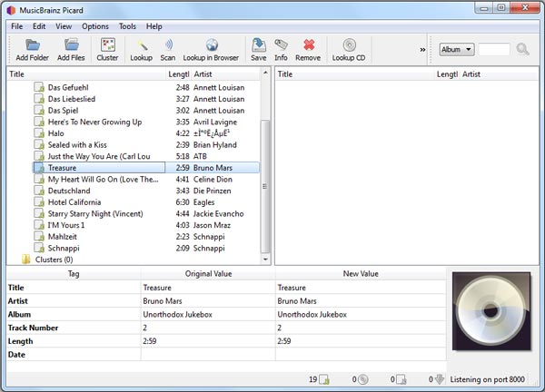The width and height of the screenshot is (545, 392).
Task: Open the Options menu
Action: click(x=95, y=26)
